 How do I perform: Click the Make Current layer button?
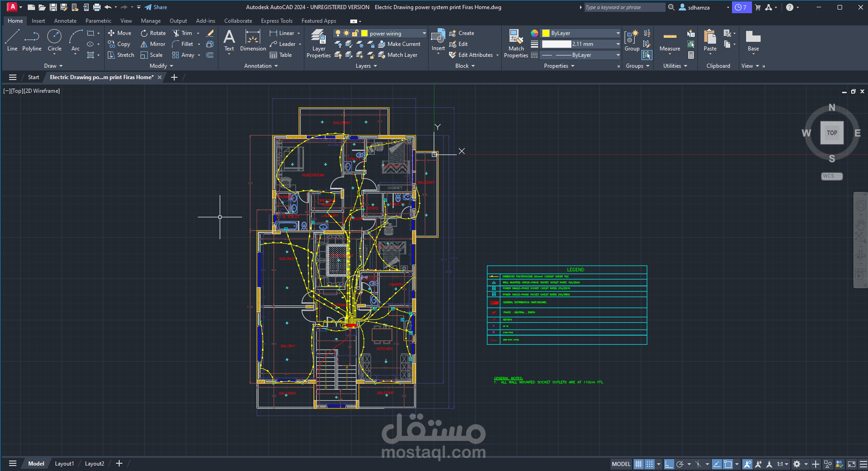pos(400,44)
